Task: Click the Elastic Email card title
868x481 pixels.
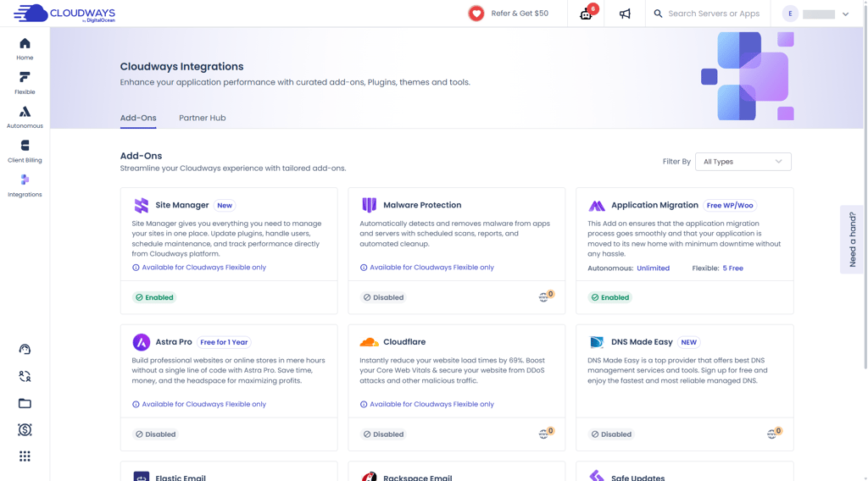Action: tap(181, 478)
